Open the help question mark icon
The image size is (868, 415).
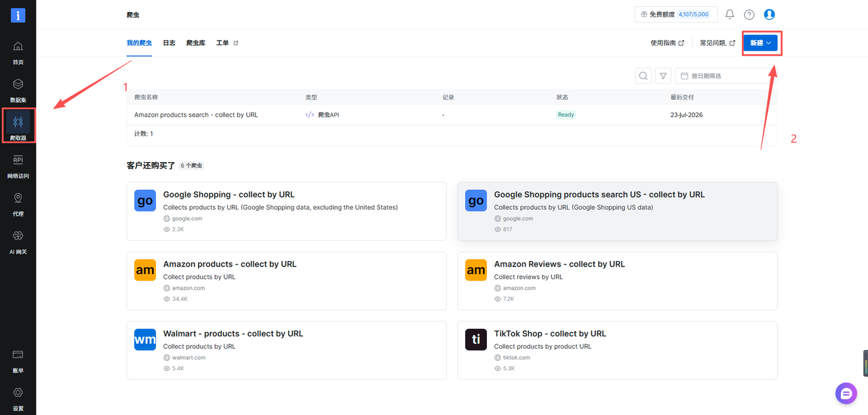(x=749, y=14)
